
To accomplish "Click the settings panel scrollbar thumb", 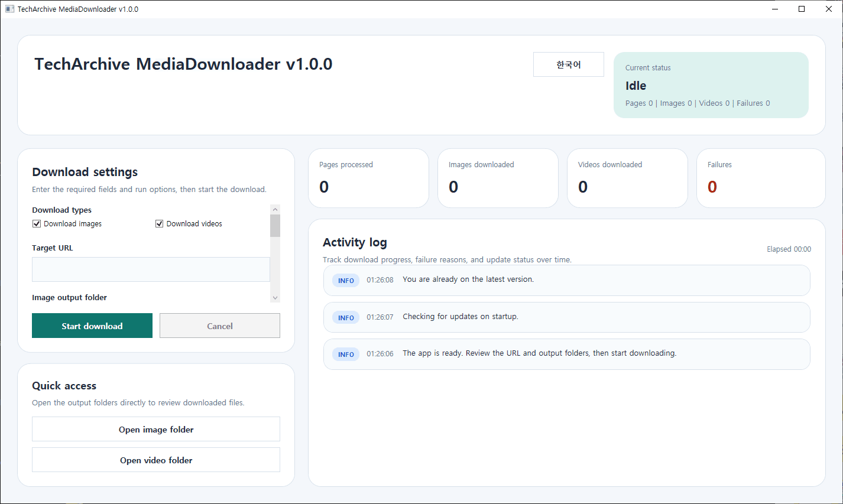I will (275, 226).
